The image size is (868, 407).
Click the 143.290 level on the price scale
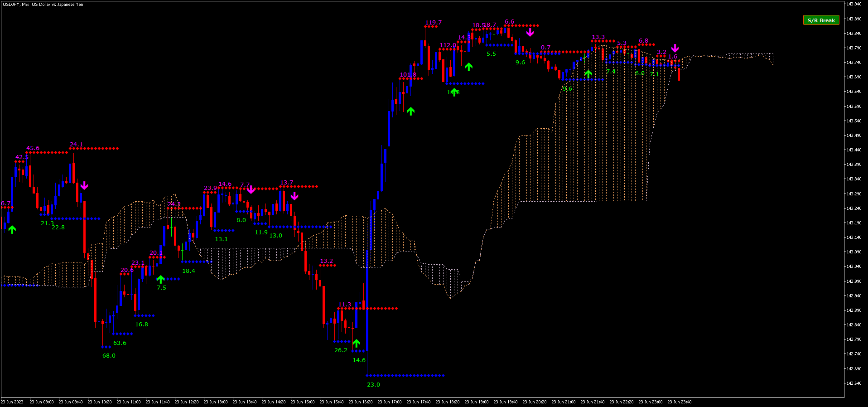click(854, 194)
